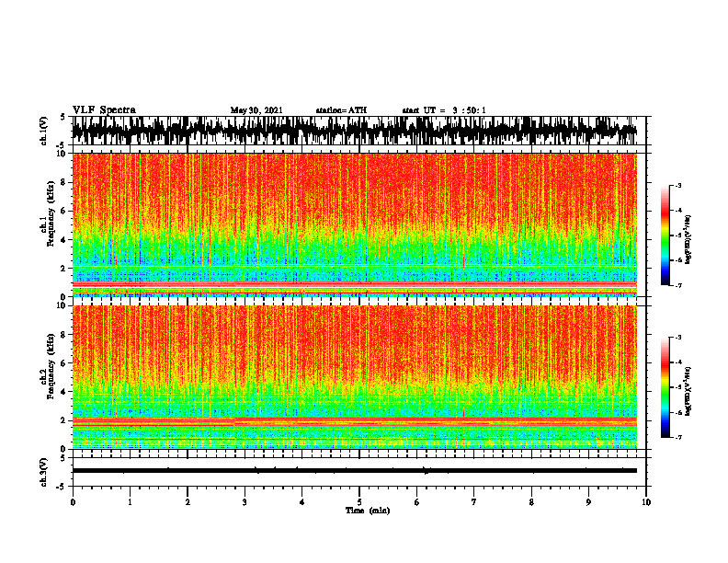Click inside the ch.1 spectrogram plot
Image resolution: width=728 pixels, height=563 pixels.
click(355, 224)
